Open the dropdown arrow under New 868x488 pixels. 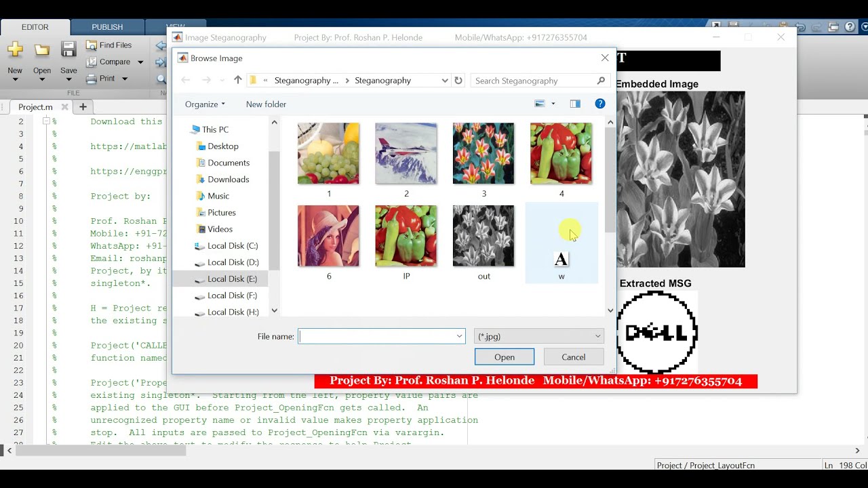(15, 80)
